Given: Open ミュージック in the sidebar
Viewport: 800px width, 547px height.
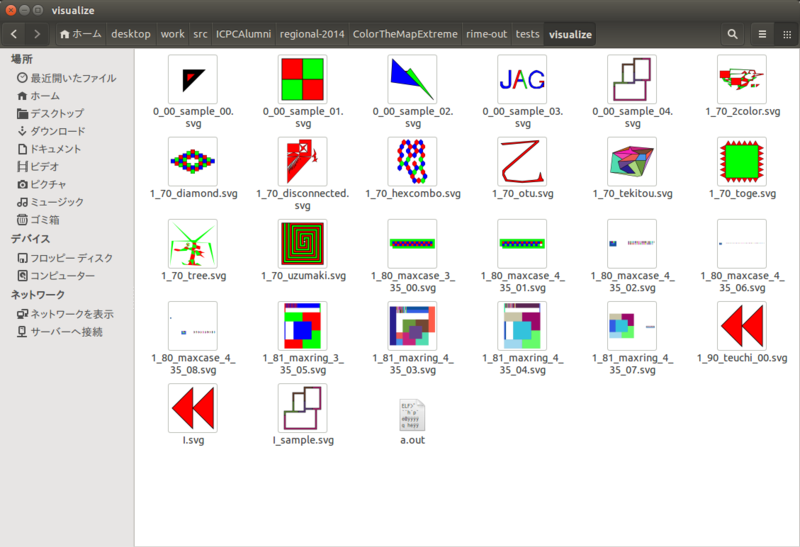Looking at the screenshot, I should [x=51, y=202].
